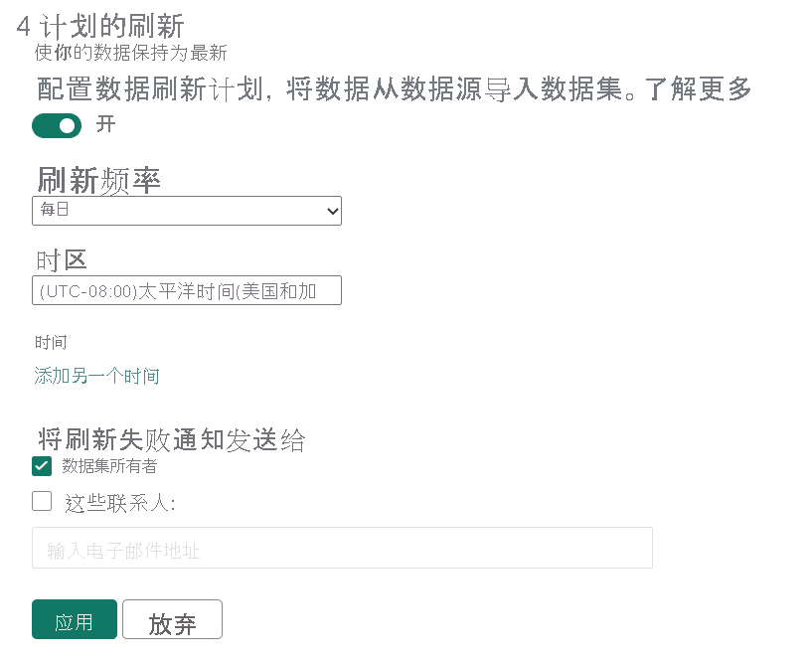The width and height of the screenshot is (812, 660).
Task: Click the 开 label beside the switch
Action: [x=105, y=125]
